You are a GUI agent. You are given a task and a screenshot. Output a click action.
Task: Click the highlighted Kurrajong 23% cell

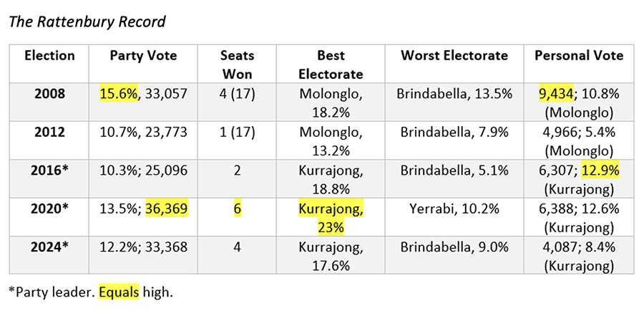coord(331,218)
